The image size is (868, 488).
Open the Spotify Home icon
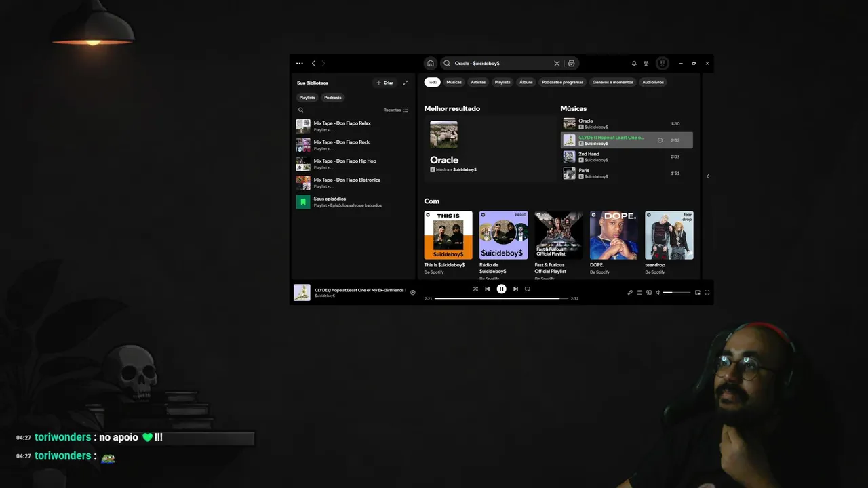pyautogui.click(x=430, y=63)
